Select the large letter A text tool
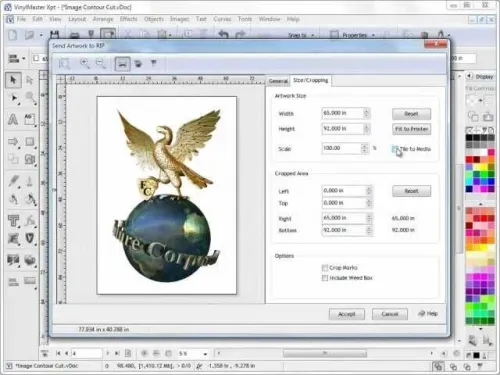This screenshot has width=500, height=375. (13, 119)
